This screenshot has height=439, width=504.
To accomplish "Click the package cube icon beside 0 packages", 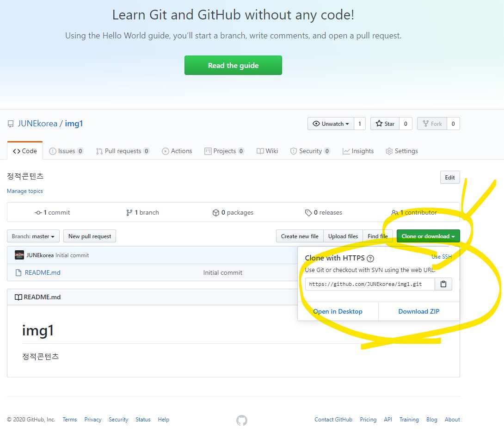I will (215, 213).
